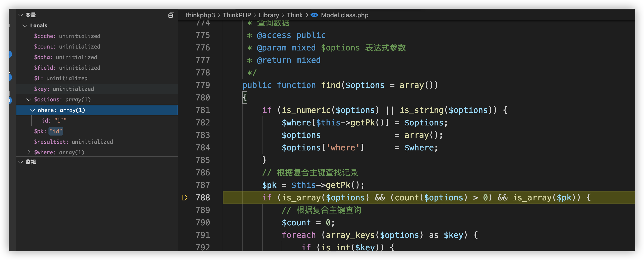Select the $key uninitialized variable
The height and width of the screenshot is (260, 644).
coord(64,89)
